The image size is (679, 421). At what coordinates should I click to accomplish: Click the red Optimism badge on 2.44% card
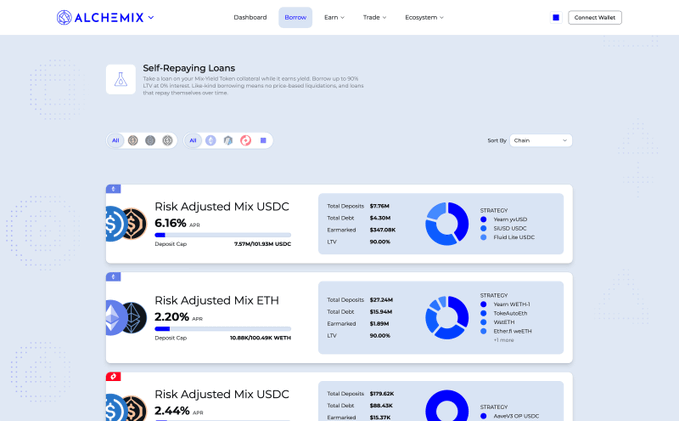pos(113,376)
